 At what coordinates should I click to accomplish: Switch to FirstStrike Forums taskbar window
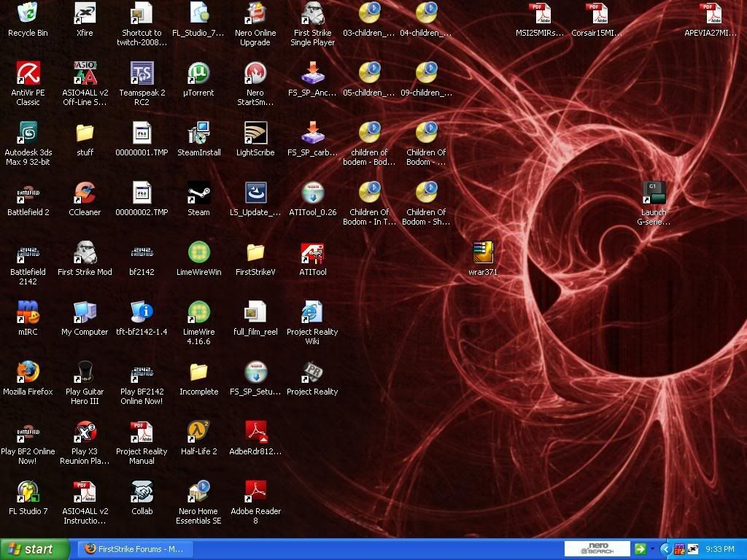coord(135,549)
